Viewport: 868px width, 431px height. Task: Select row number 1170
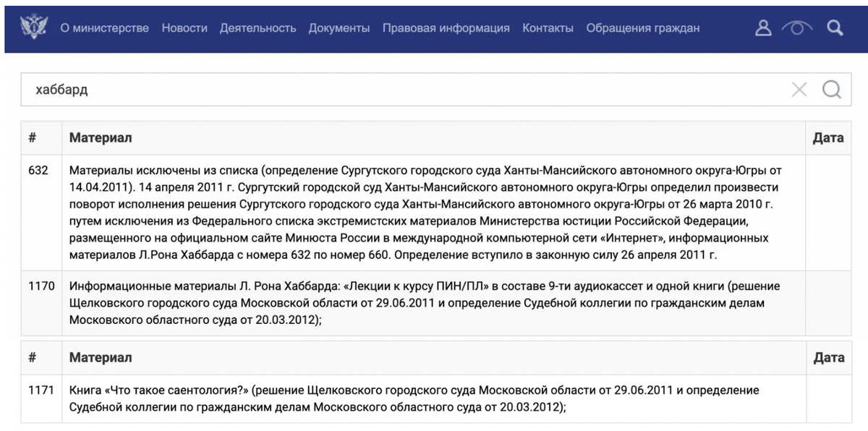pos(41,286)
